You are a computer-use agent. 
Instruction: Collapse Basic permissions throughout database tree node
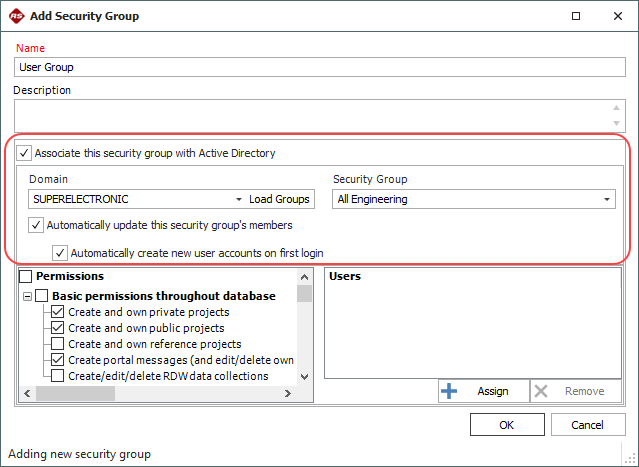[x=25, y=296]
